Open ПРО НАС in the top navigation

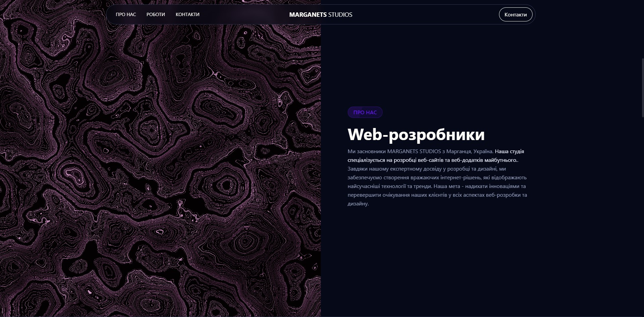(126, 14)
